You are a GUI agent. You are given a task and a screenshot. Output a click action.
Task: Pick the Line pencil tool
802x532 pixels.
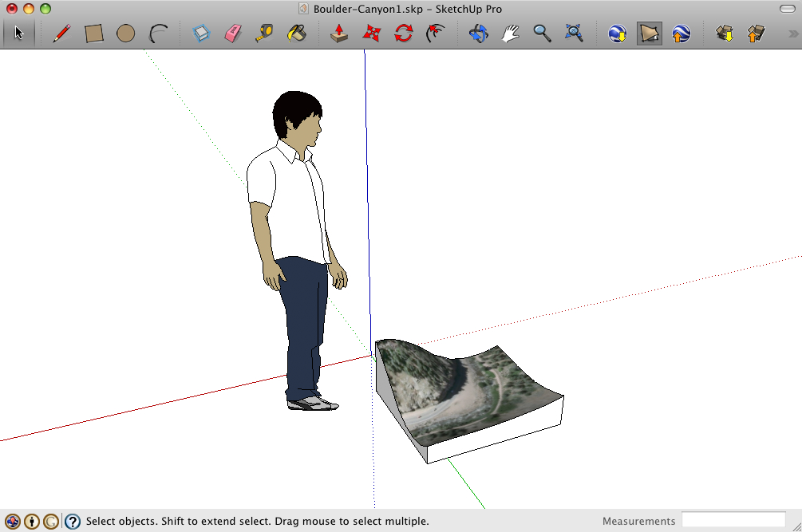point(62,33)
